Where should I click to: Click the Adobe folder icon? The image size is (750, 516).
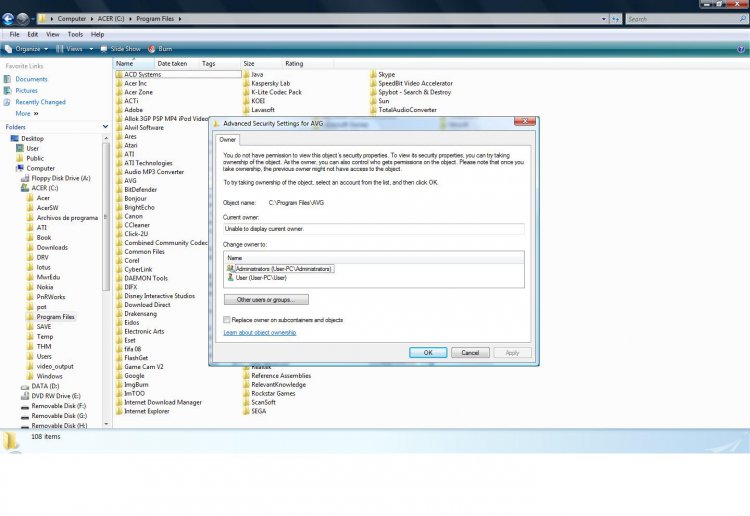pos(119,110)
